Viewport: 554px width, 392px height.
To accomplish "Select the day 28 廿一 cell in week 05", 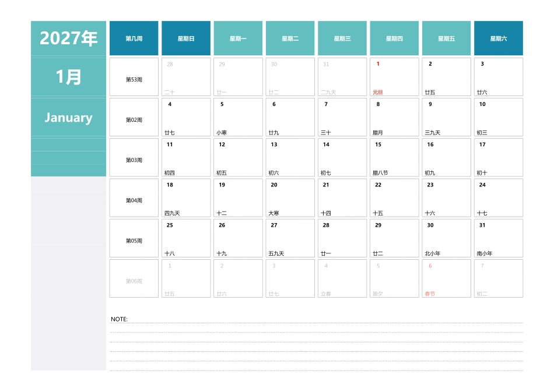I will [x=342, y=238].
